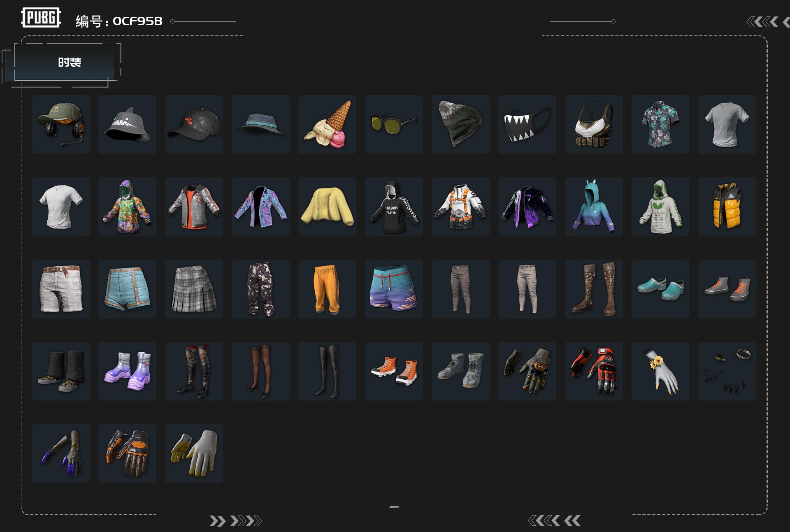The height and width of the screenshot is (532, 790).
Task: Select the red armored gloves
Action: pos(594,371)
